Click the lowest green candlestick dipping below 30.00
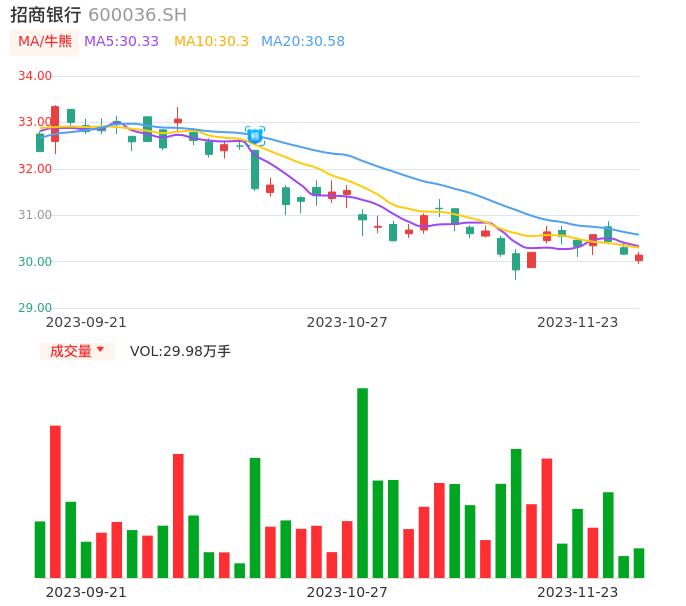The image size is (686, 606). coord(516,264)
